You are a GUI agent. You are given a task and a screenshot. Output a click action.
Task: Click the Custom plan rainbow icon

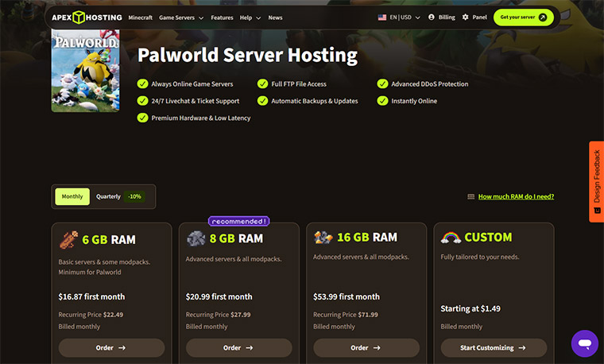[x=451, y=238]
